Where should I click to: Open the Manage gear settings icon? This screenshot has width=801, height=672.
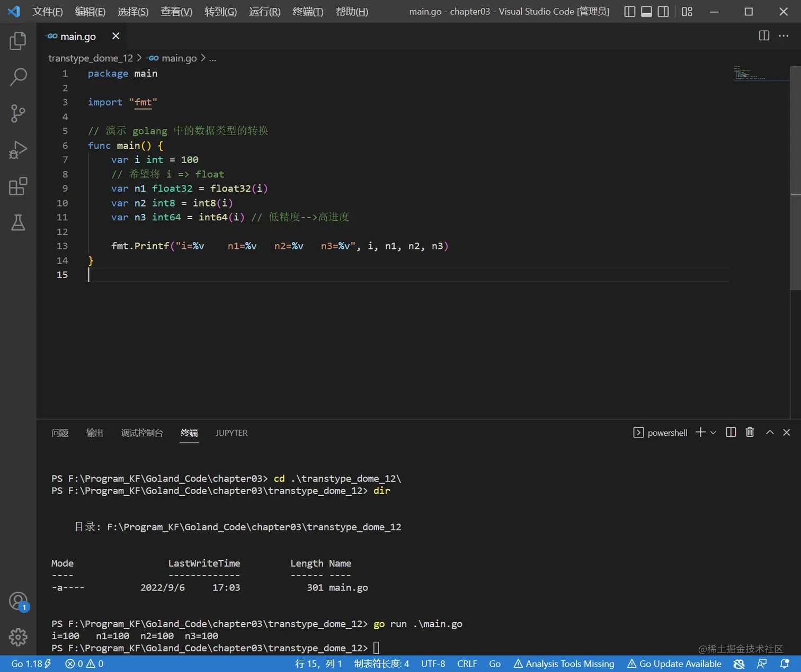(18, 637)
